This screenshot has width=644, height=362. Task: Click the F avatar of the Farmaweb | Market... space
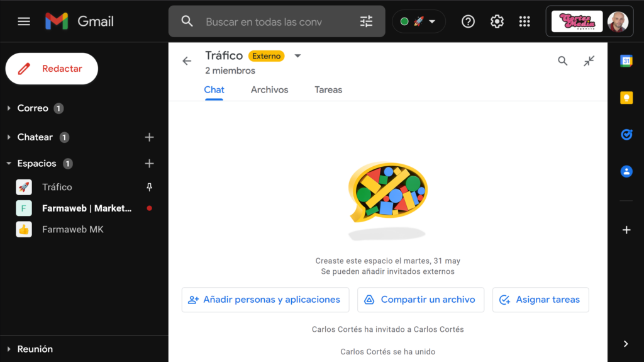click(x=24, y=208)
